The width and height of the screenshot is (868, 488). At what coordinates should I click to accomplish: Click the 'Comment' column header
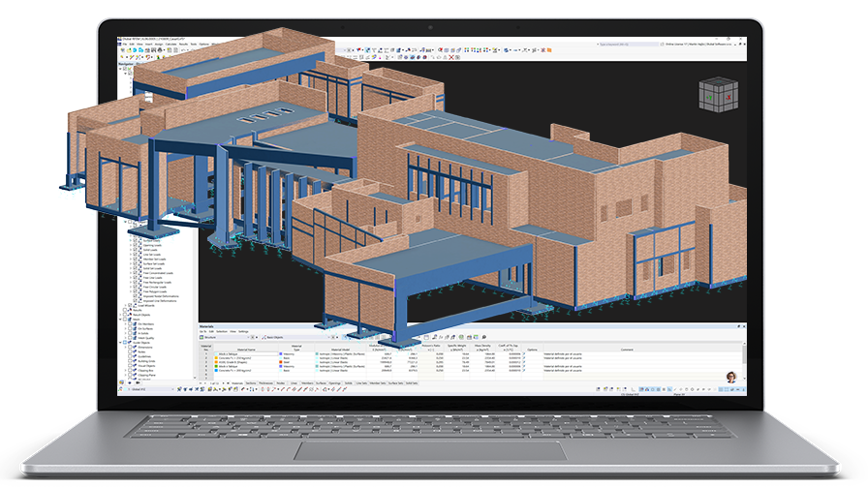tap(627, 350)
